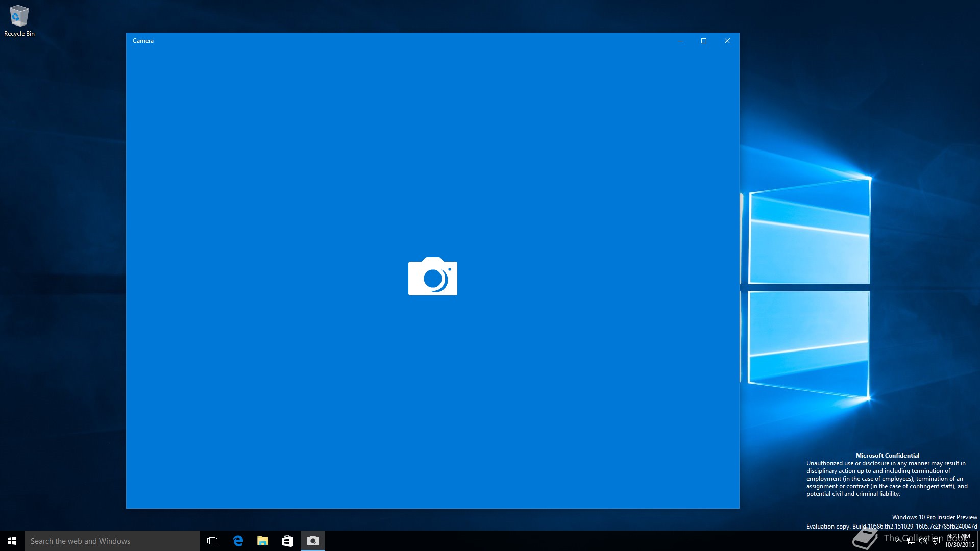Click the Camera title bar text

[143, 41]
